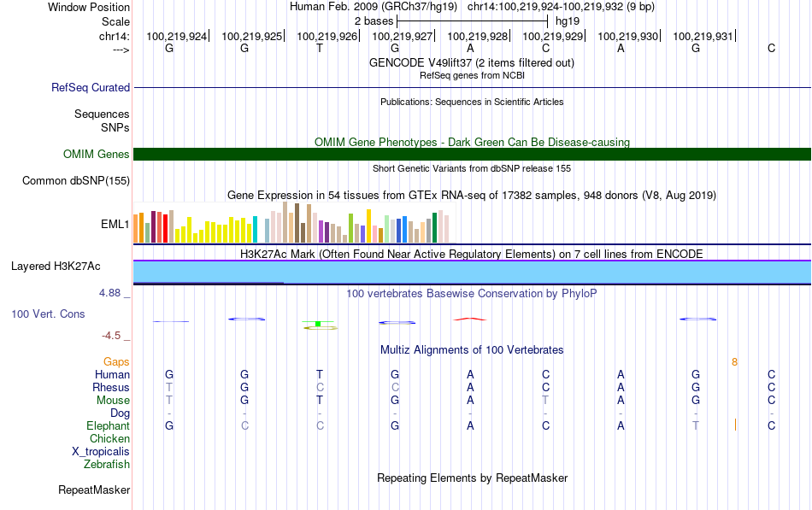This screenshot has height=510, width=812.
Task: Click position label 100,219,924 on ruler
Action: tap(176, 36)
